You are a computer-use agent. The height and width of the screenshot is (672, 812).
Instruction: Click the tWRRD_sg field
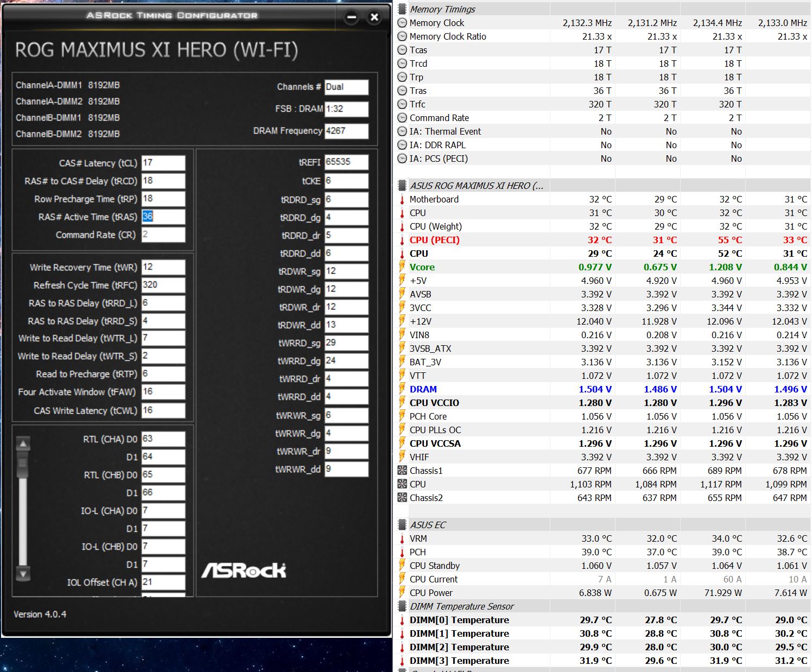(x=346, y=343)
